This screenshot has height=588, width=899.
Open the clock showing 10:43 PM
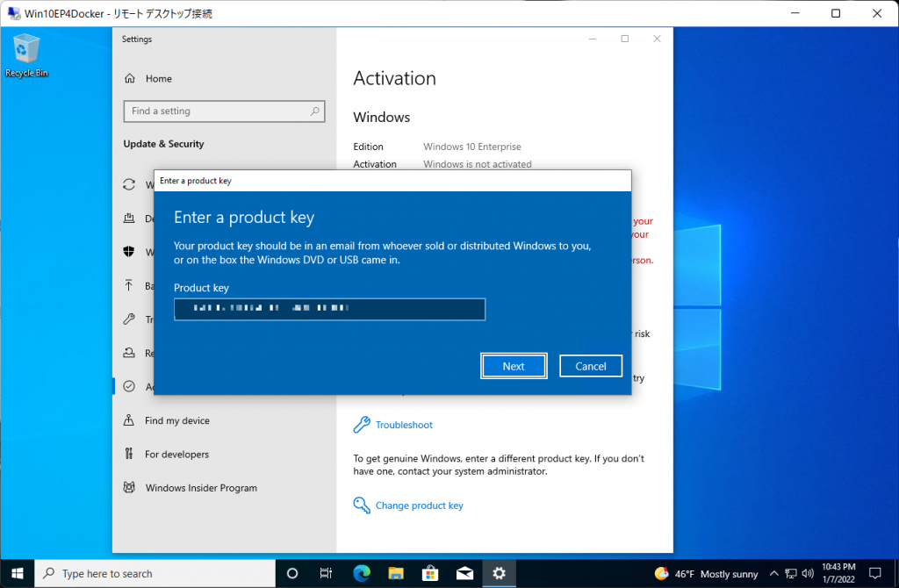838,573
